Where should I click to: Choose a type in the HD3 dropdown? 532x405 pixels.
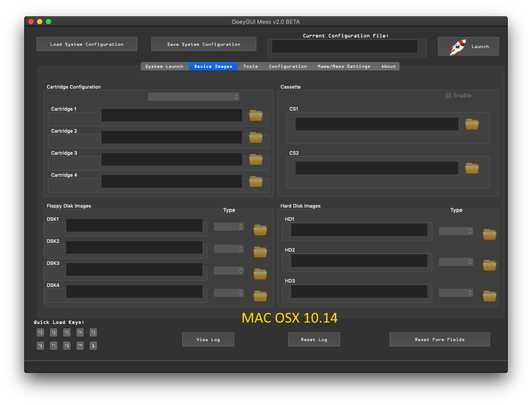[x=456, y=293]
